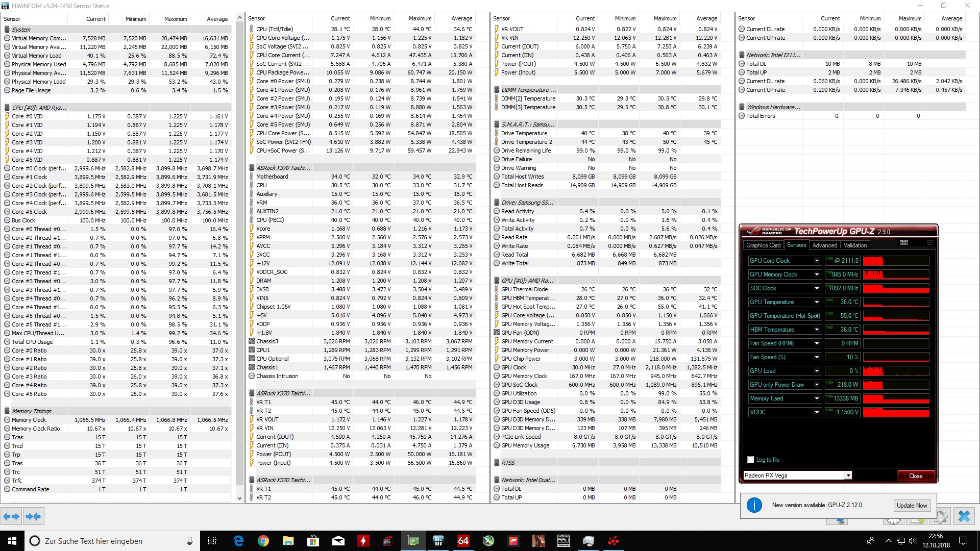Switch to the red dots taskbar app
980x551 pixels.
(x=614, y=541)
